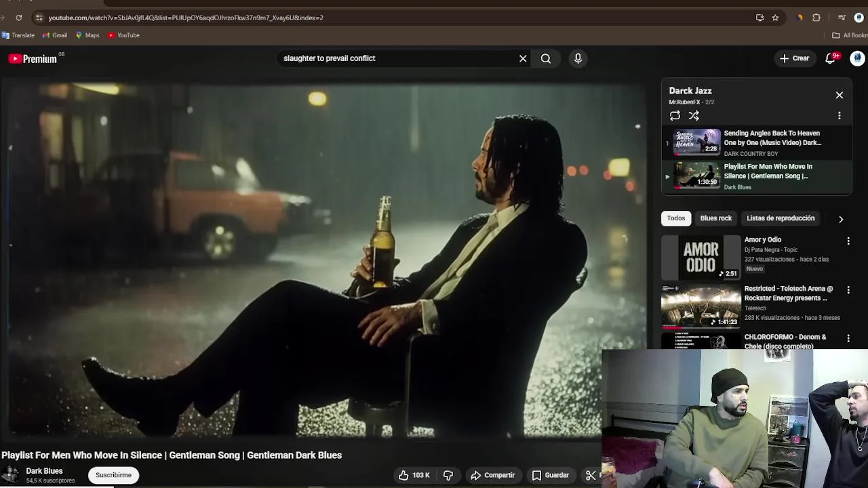Image resolution: width=868 pixels, height=488 pixels.
Task: Click the CHLOROFORMO - Denom & Chele title
Action: [x=785, y=342]
